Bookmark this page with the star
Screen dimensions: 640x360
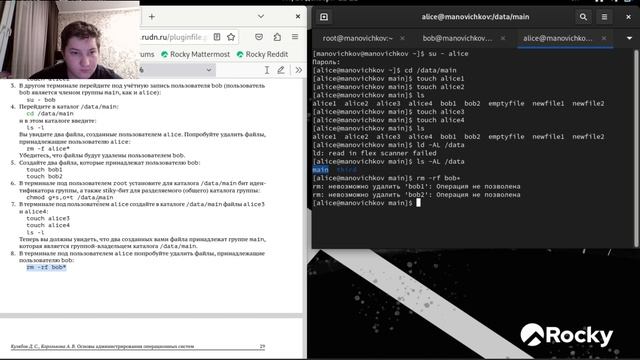(231, 37)
